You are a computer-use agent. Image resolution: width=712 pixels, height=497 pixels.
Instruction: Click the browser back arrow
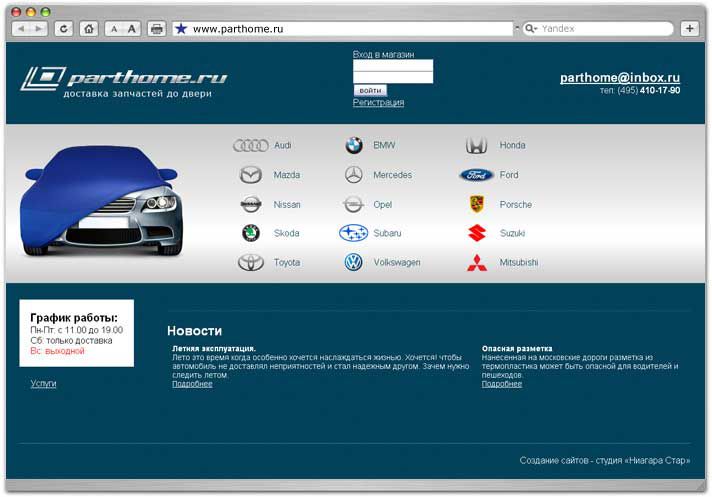(21, 29)
